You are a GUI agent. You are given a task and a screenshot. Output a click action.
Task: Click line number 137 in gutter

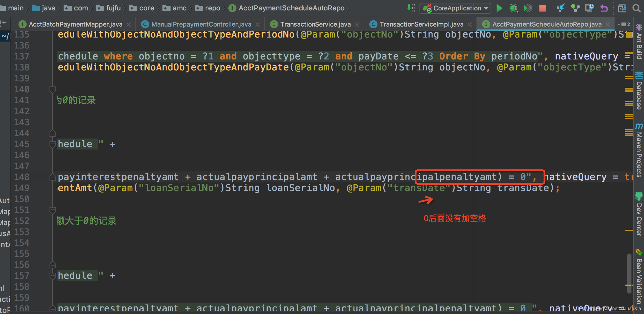click(22, 56)
